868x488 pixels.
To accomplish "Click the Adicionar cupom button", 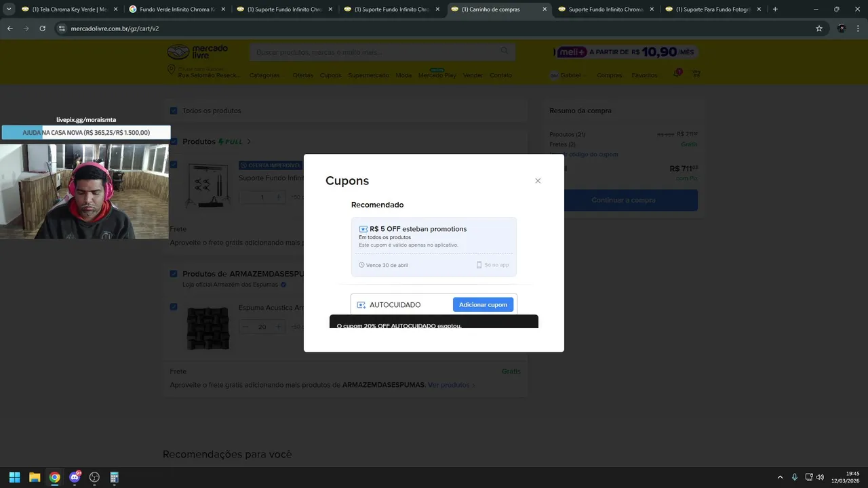I will 483,305.
